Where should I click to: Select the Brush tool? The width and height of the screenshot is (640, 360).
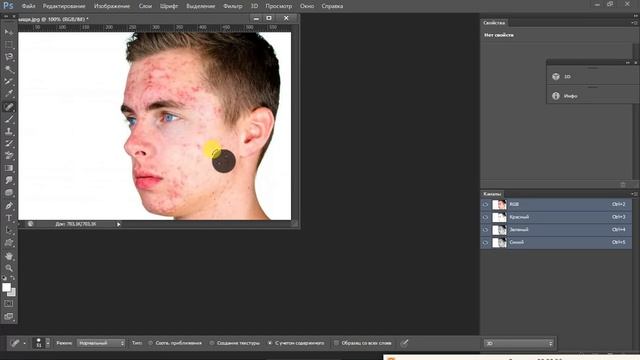[x=9, y=119]
